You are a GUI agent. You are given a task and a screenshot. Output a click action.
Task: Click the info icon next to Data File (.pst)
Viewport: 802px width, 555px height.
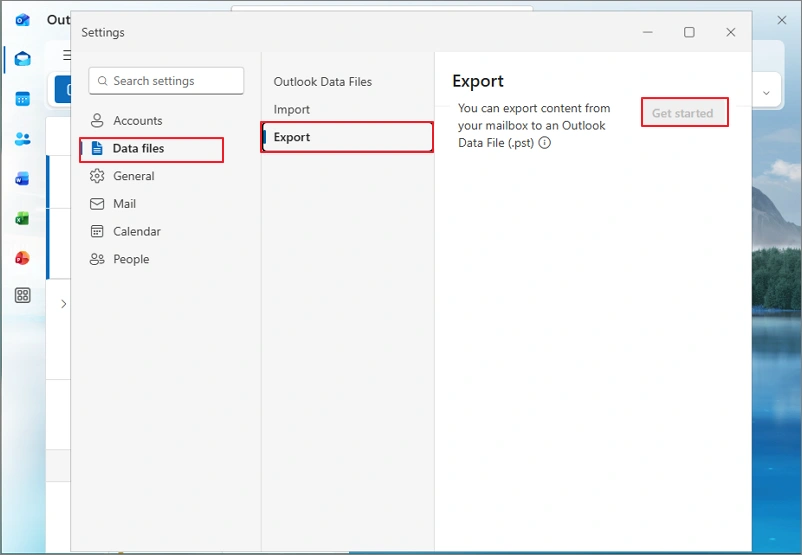(545, 143)
